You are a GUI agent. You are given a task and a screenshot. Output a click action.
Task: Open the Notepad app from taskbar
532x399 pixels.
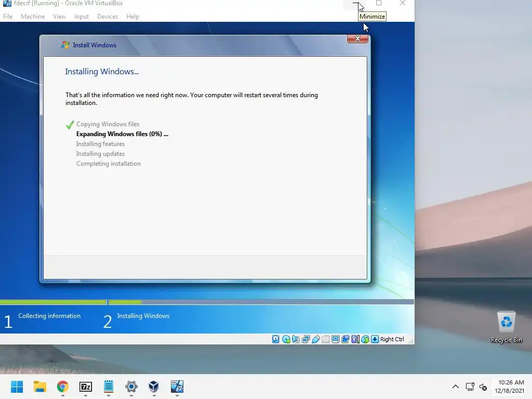click(x=109, y=387)
